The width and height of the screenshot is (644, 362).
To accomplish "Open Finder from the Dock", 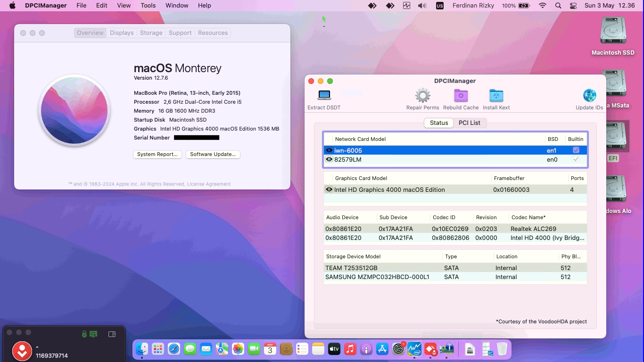I will pyautogui.click(x=142, y=349).
